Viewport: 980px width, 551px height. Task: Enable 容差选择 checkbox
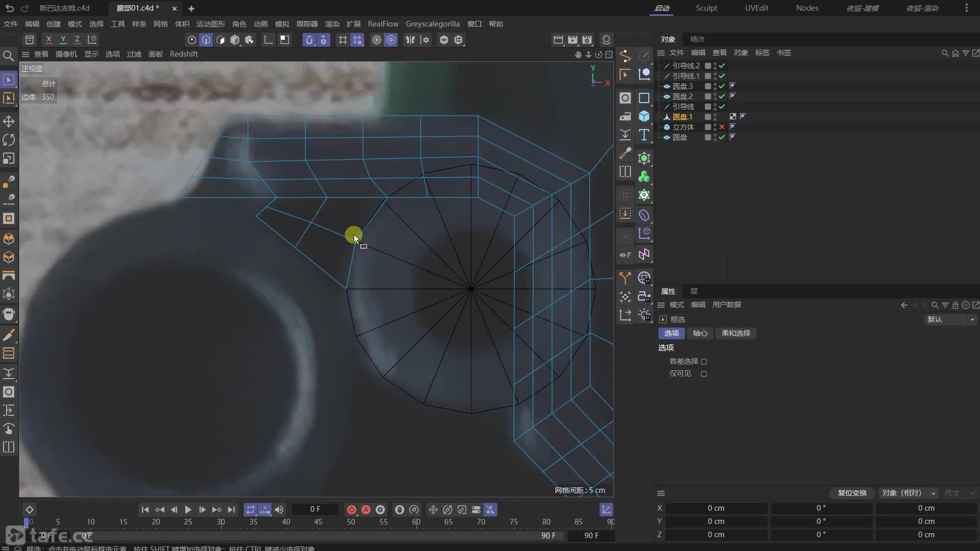[x=704, y=362]
